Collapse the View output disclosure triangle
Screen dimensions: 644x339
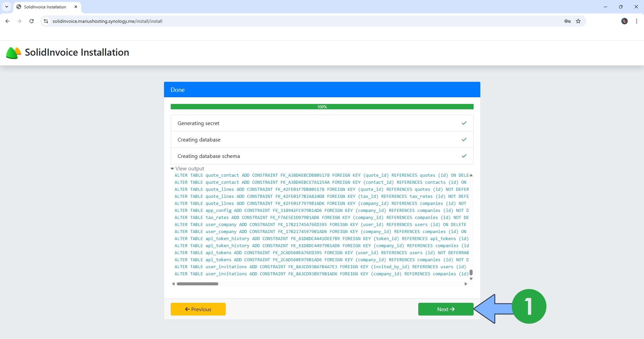pyautogui.click(x=172, y=169)
